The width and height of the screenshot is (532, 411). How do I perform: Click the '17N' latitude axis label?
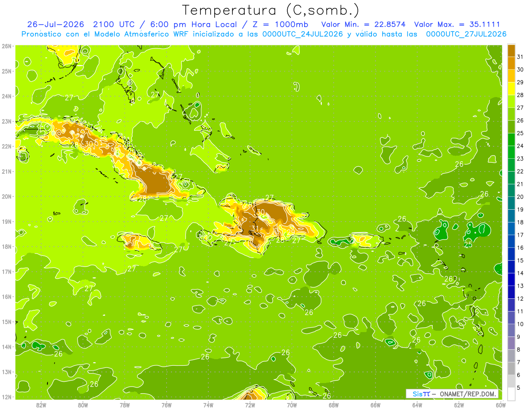6,271
